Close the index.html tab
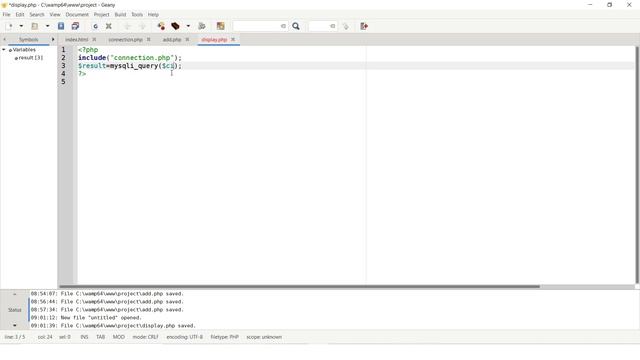 94,40
